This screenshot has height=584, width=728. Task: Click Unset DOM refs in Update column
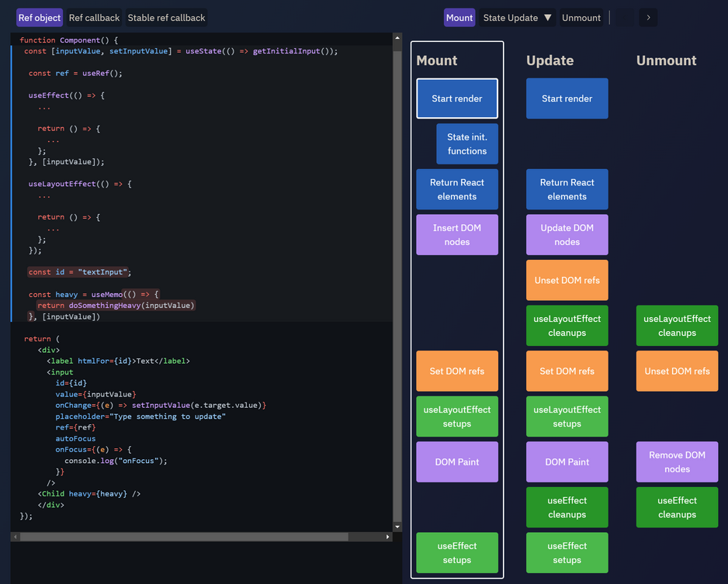tap(567, 280)
